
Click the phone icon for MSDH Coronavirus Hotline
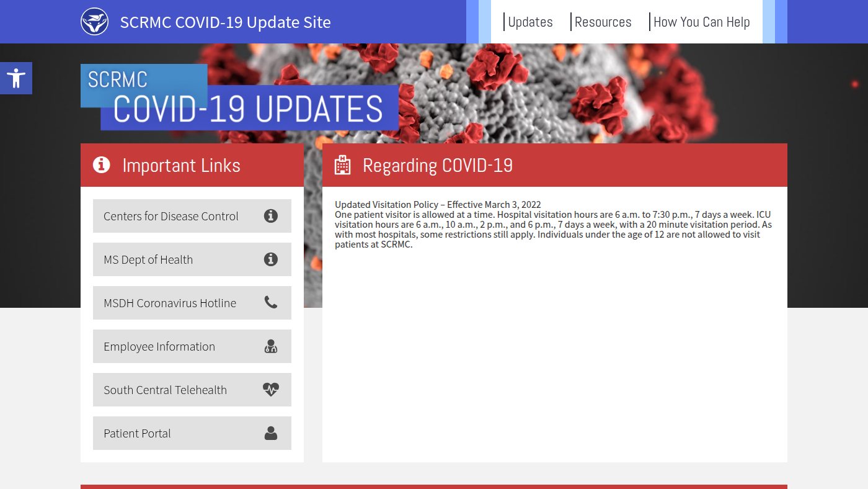tap(271, 302)
